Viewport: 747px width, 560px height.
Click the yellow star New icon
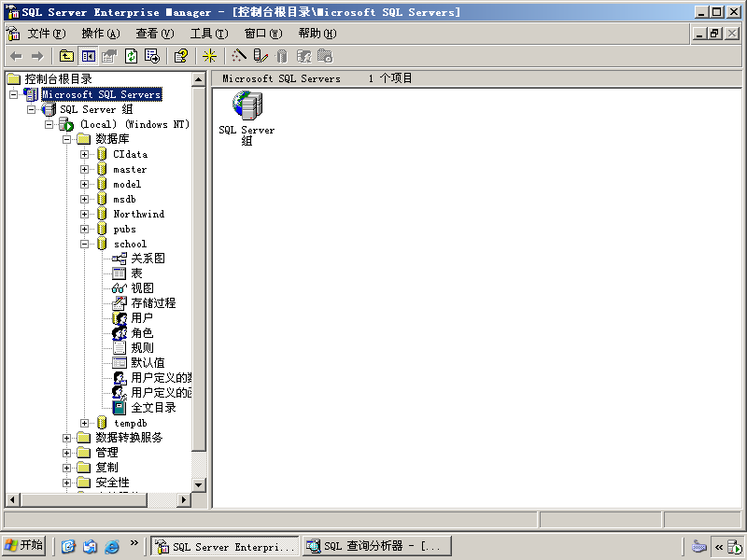click(209, 56)
